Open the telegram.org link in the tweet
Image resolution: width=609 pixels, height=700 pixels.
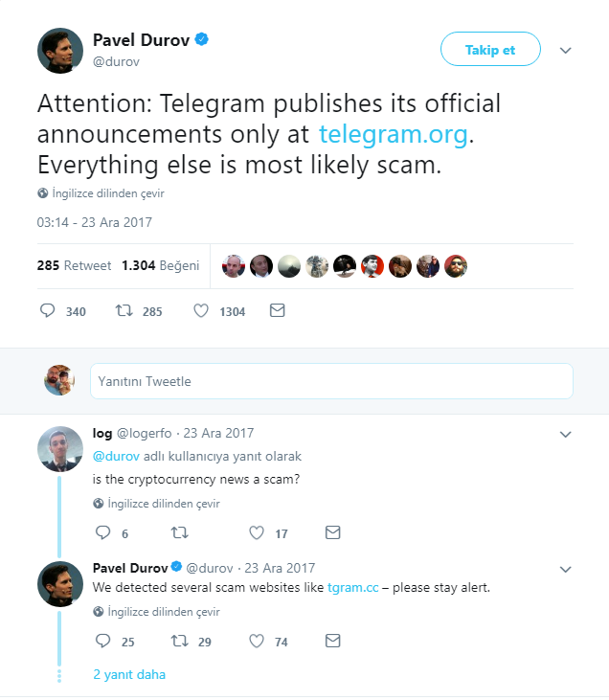(394, 134)
